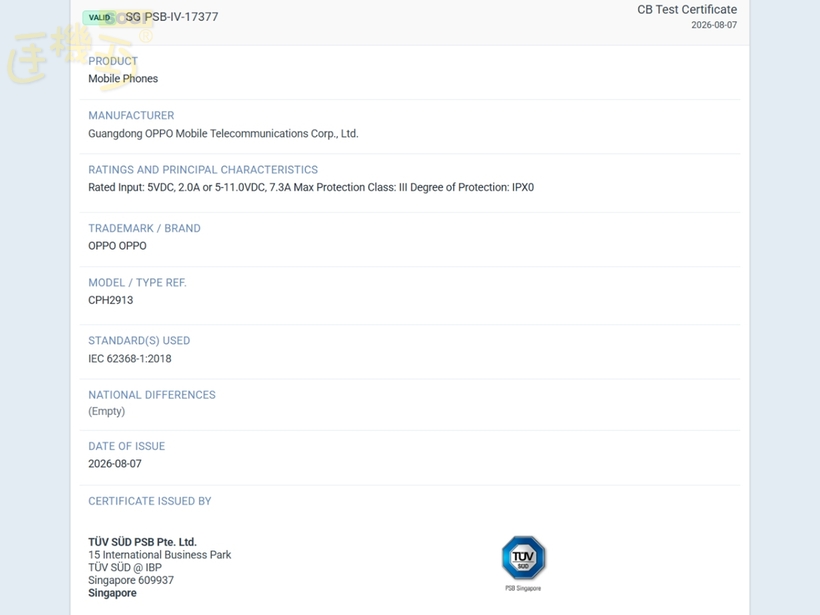Select the date under DATE OF ISSUE

point(115,464)
